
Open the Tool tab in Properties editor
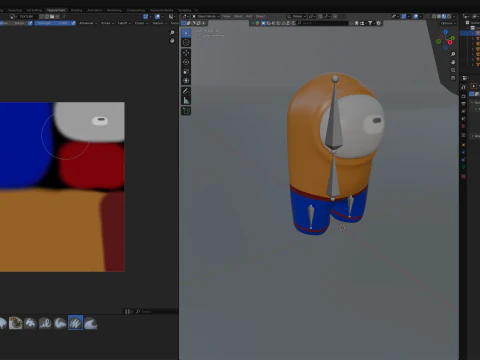tap(463, 87)
